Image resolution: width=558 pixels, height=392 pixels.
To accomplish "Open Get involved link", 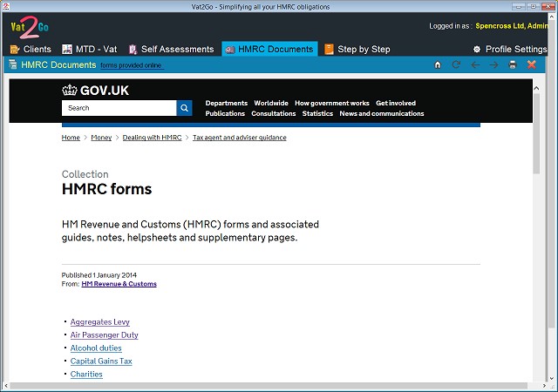I will (x=396, y=103).
